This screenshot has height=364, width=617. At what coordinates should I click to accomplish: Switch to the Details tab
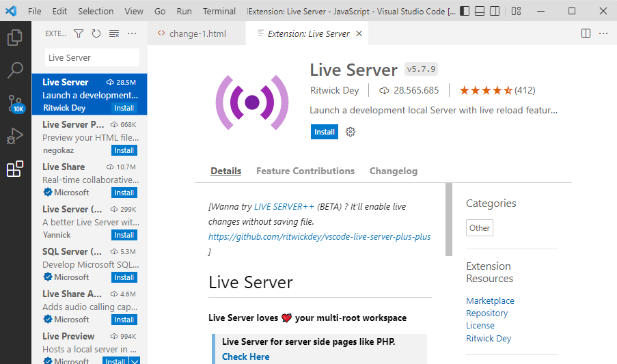tap(226, 171)
